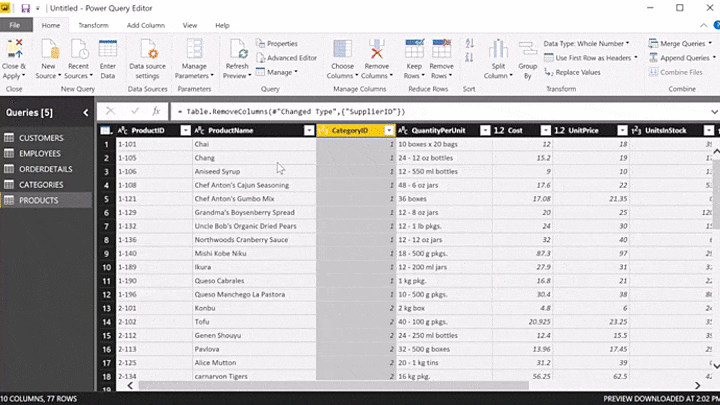
Task: Open the Advanced Editor
Action: 287,58
